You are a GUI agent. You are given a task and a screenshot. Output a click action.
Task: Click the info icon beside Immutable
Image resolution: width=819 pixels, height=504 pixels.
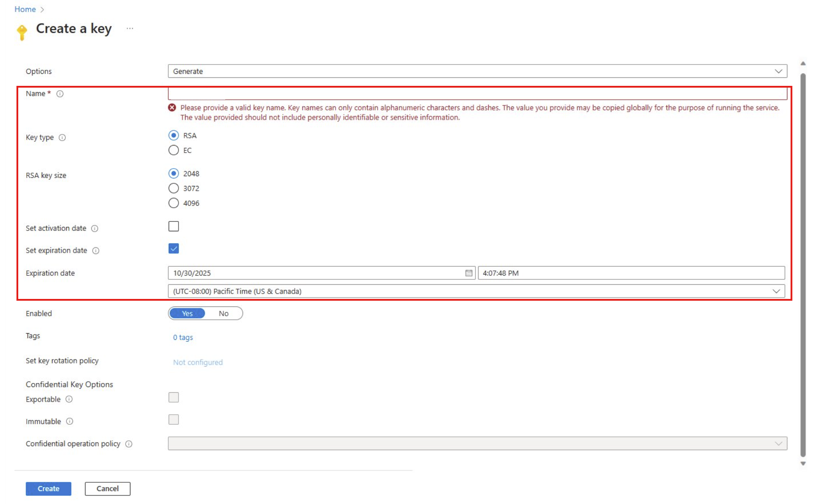(69, 421)
